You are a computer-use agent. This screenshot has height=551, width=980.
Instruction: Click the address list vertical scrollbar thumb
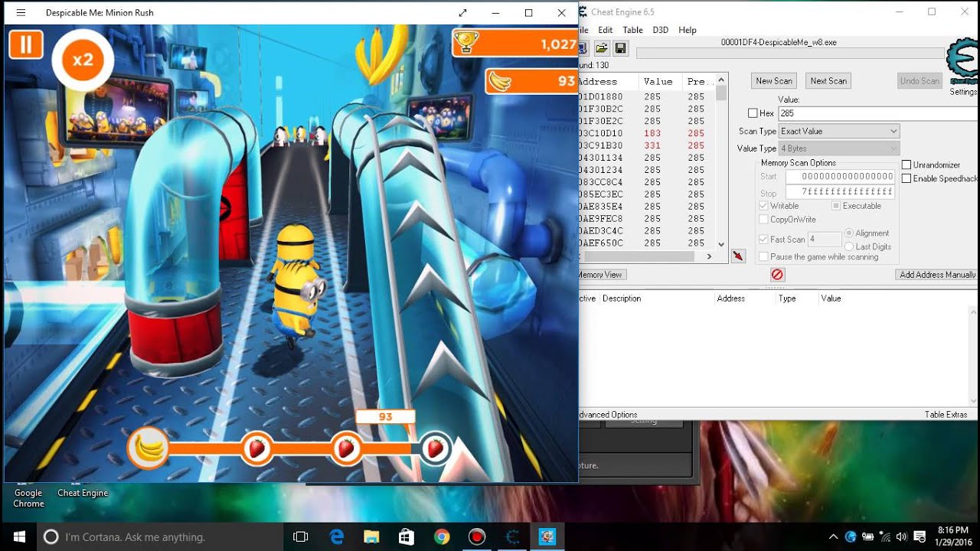721,93
